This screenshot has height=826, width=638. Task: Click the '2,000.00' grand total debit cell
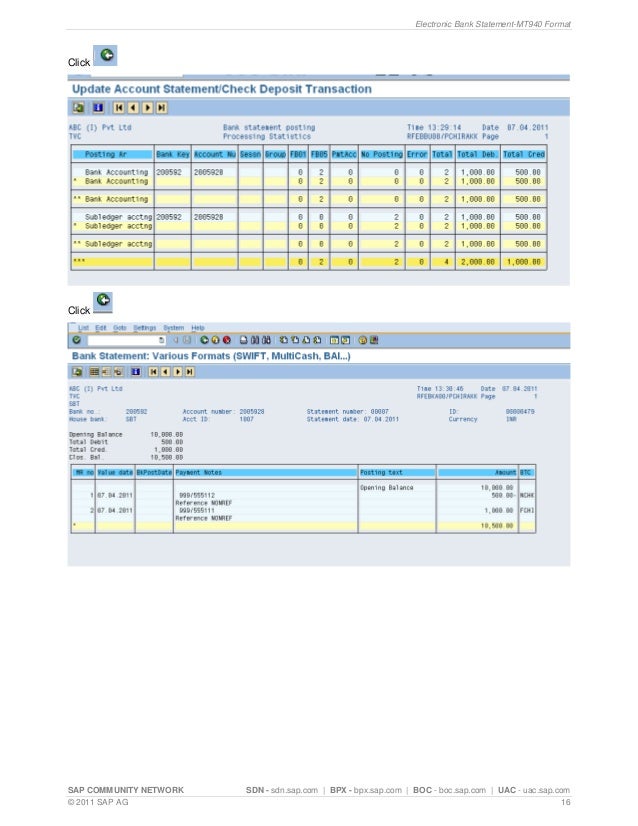[477, 262]
